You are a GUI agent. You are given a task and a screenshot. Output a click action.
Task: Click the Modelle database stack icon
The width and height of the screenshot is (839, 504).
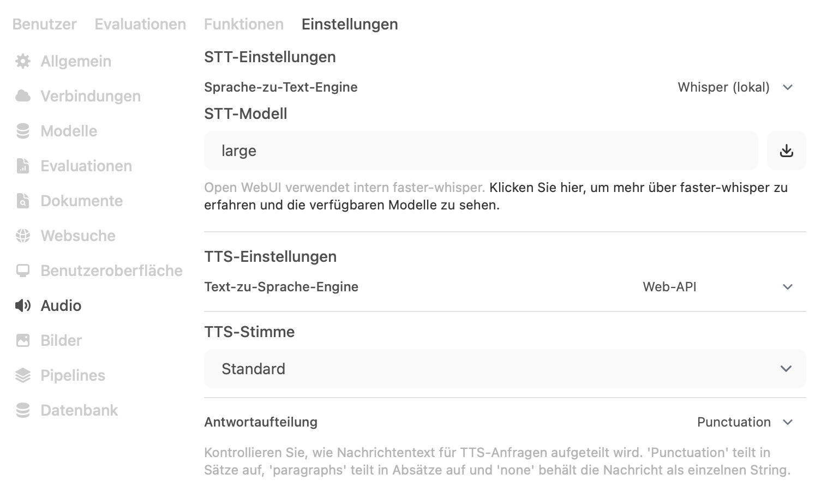[23, 131]
